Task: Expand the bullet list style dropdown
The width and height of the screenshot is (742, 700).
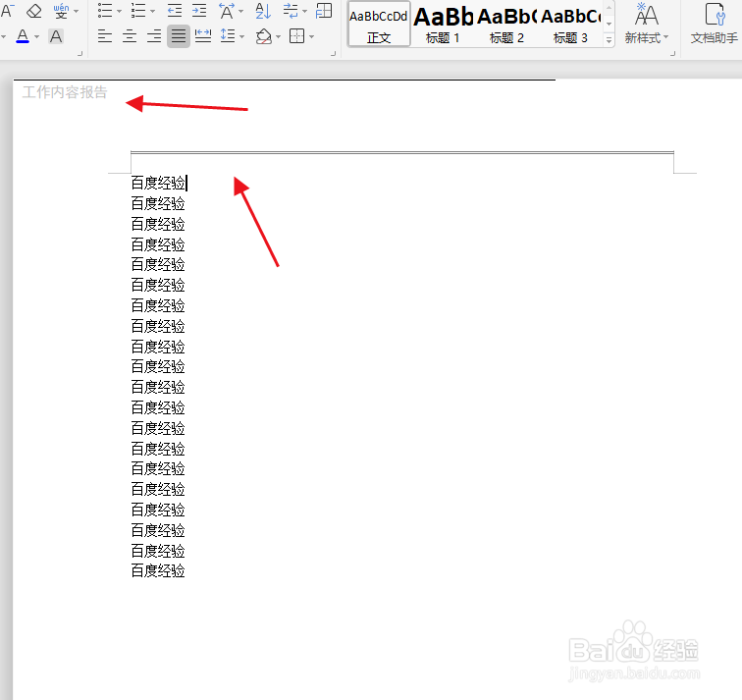Action: pos(120,11)
